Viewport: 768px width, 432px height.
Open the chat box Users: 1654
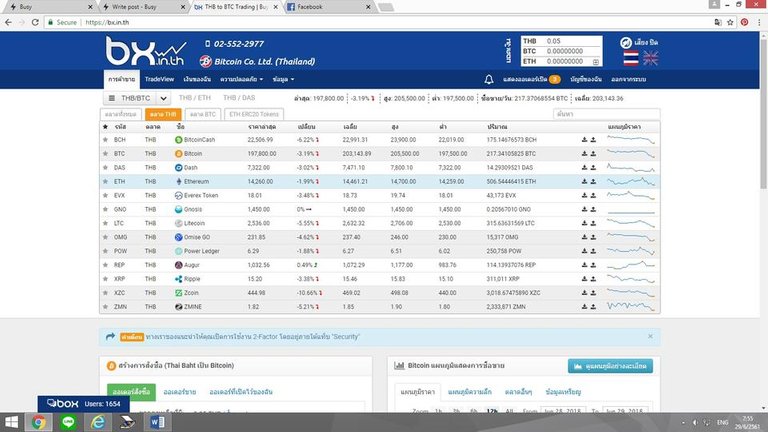(x=83, y=404)
